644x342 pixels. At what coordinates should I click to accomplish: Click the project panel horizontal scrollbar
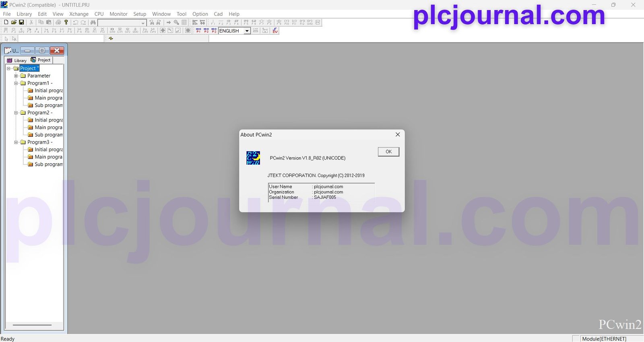coord(32,325)
